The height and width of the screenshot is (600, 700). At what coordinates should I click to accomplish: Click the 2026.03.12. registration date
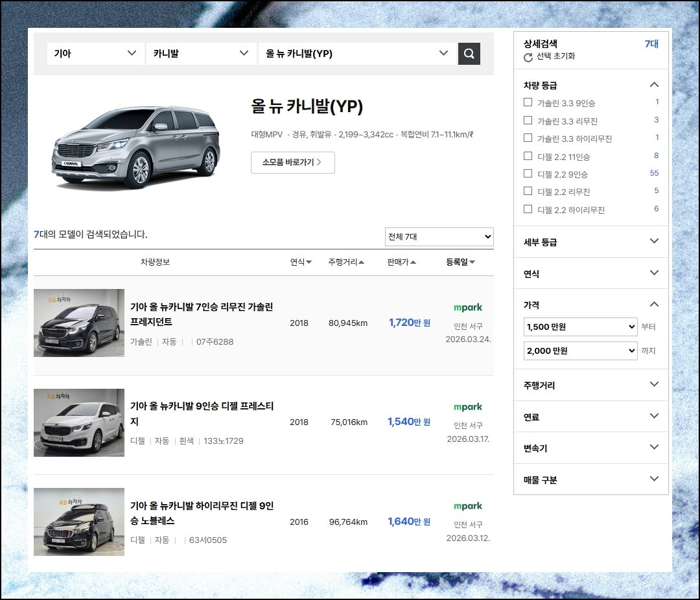(x=469, y=538)
